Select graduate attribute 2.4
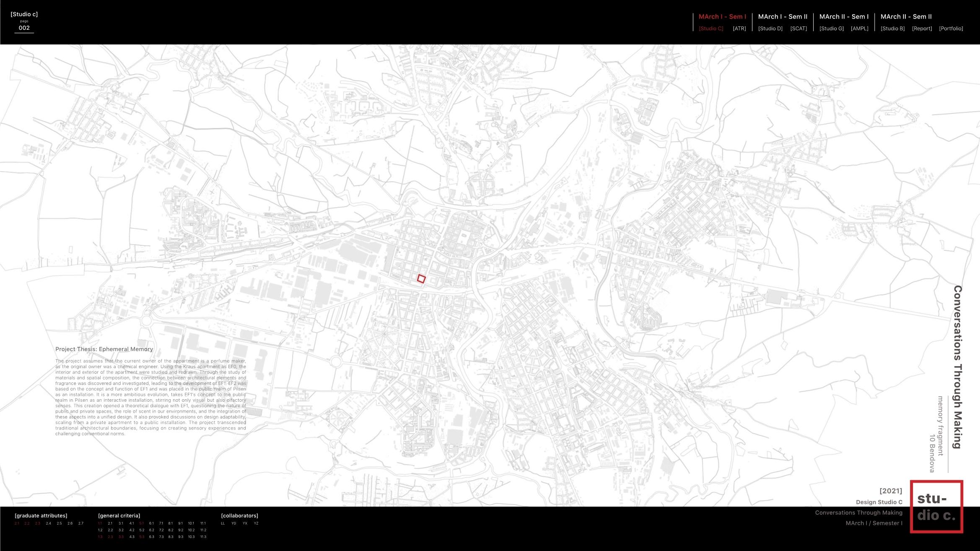 pos(49,523)
